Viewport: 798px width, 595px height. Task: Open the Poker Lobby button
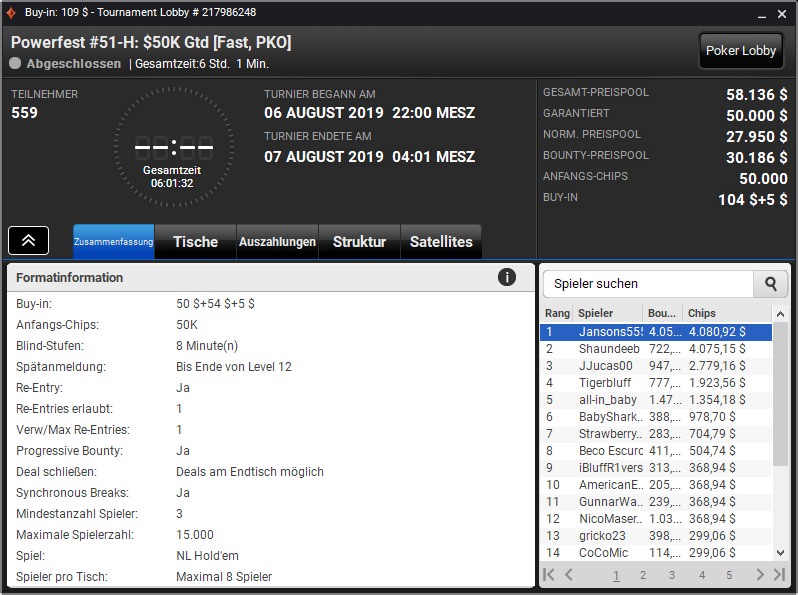[x=740, y=50]
